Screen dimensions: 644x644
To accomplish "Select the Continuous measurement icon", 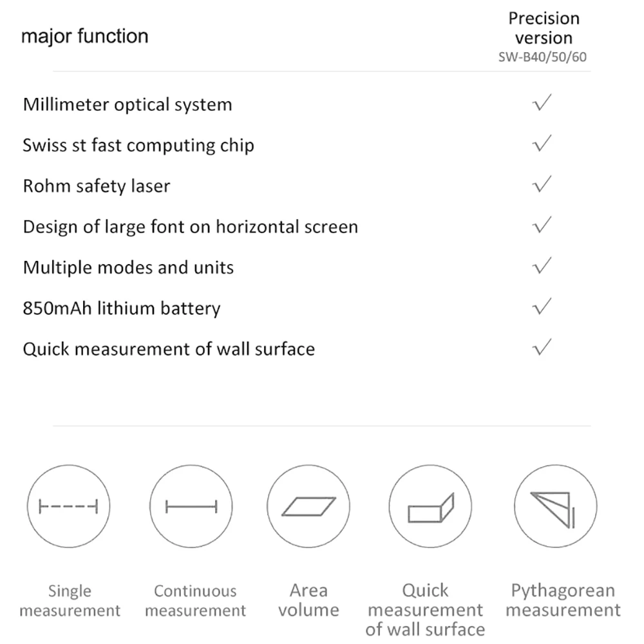I will [191, 506].
